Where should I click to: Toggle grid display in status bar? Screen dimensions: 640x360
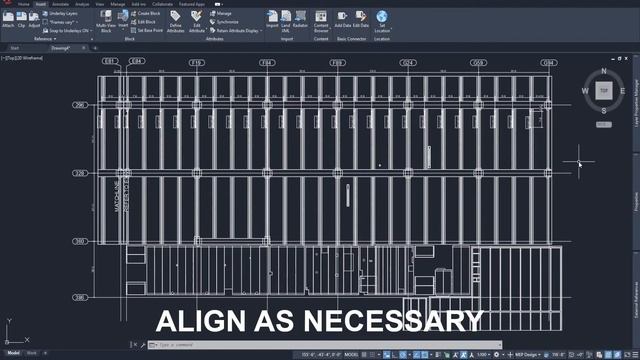[x=364, y=355]
